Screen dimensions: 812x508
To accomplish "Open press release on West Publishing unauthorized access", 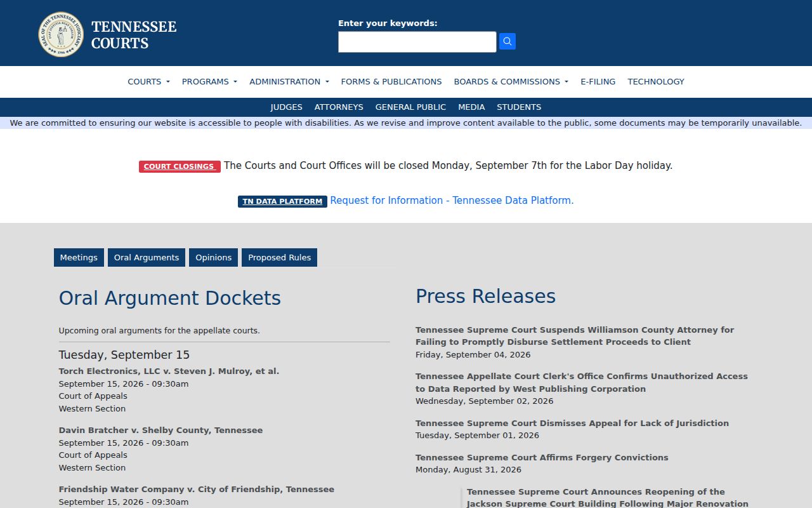I will 582,382.
